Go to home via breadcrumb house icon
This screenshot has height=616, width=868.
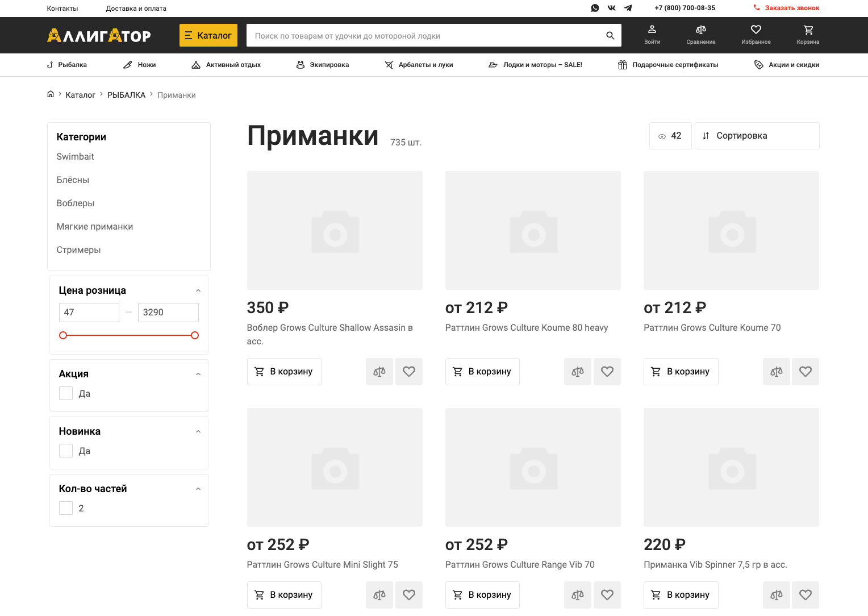coord(51,94)
